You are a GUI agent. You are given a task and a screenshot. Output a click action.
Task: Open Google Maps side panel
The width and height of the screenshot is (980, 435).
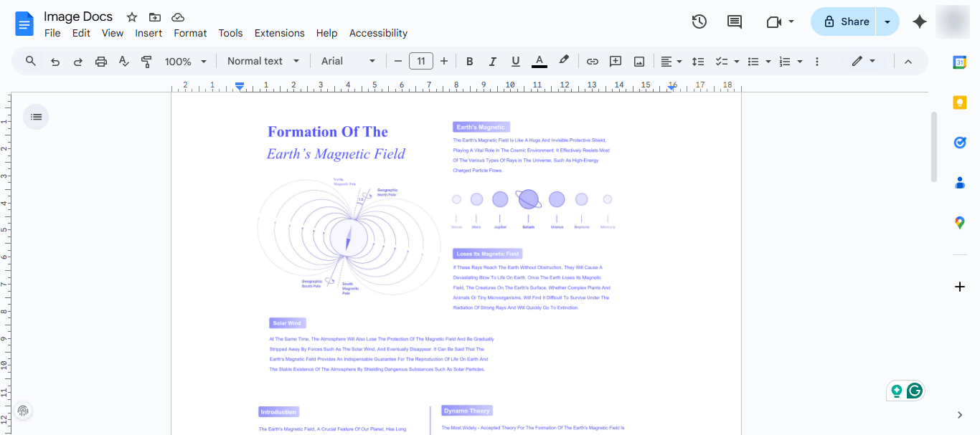click(x=960, y=223)
